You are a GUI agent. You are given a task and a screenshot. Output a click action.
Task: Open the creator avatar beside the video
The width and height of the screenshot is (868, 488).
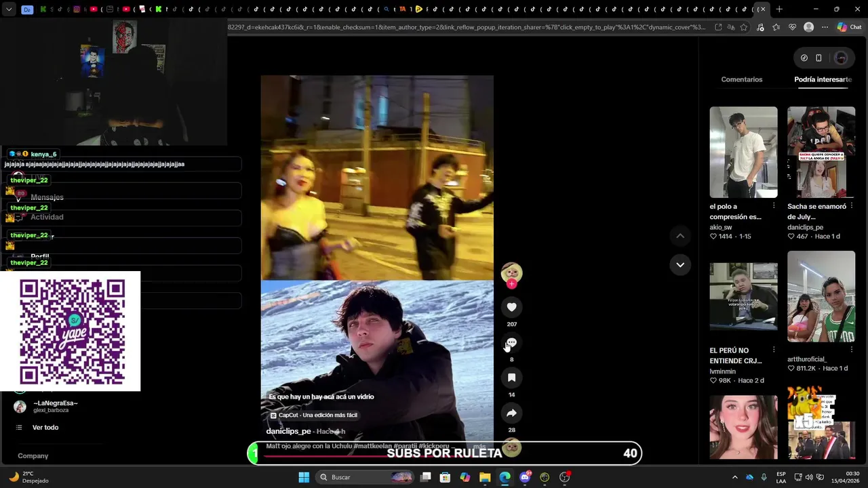[511, 272]
